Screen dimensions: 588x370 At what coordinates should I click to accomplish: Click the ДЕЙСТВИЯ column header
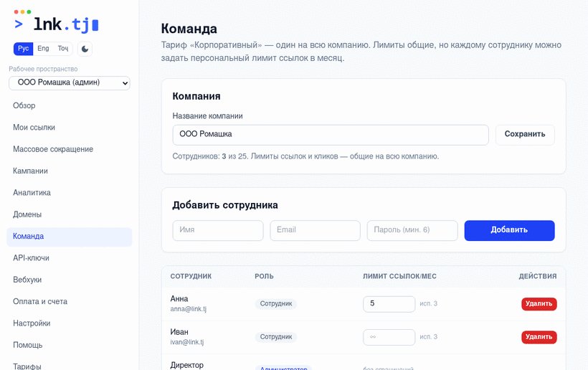click(x=537, y=276)
